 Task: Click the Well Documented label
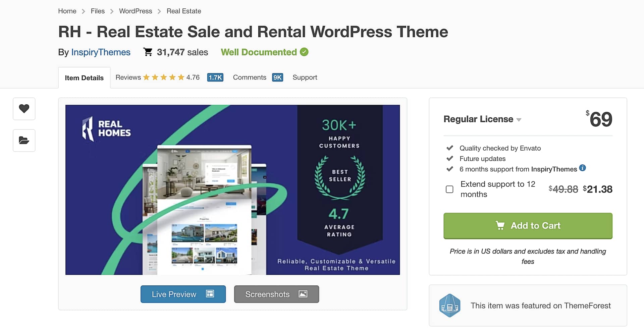(259, 52)
